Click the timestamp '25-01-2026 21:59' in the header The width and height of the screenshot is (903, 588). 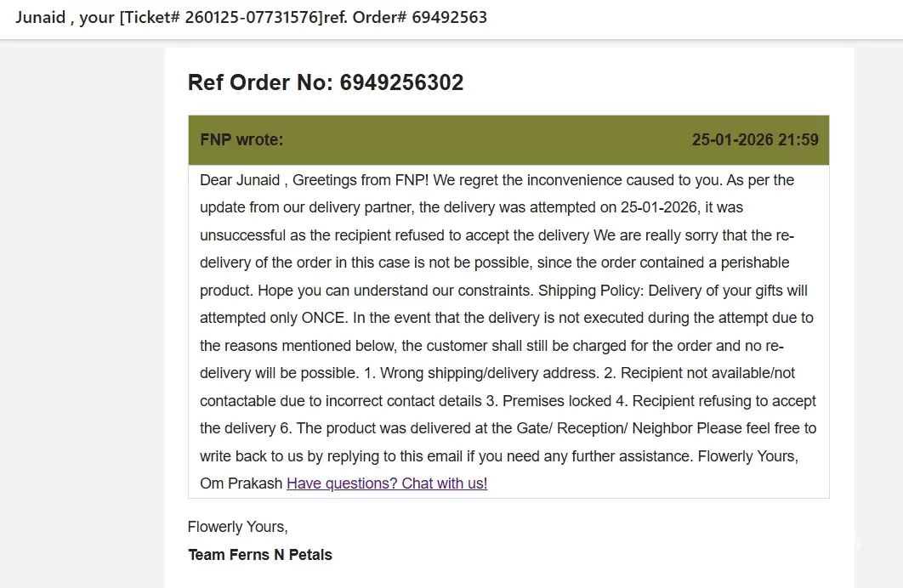(x=755, y=140)
